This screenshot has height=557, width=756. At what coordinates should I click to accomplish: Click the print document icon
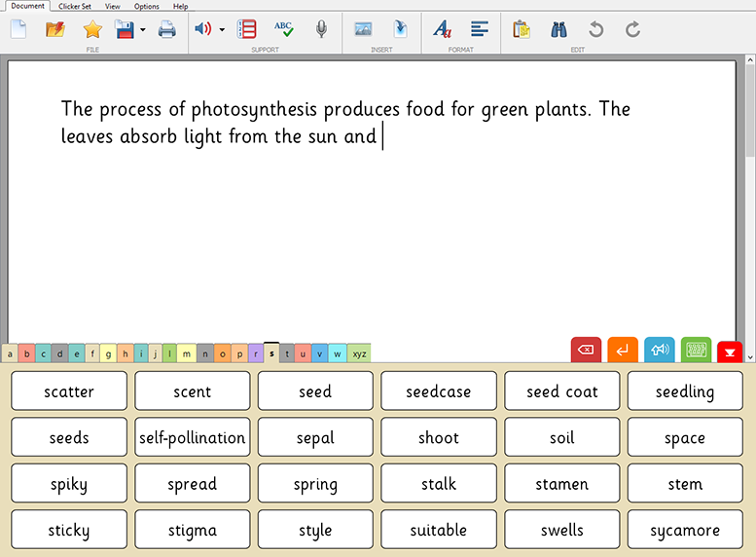point(167,29)
